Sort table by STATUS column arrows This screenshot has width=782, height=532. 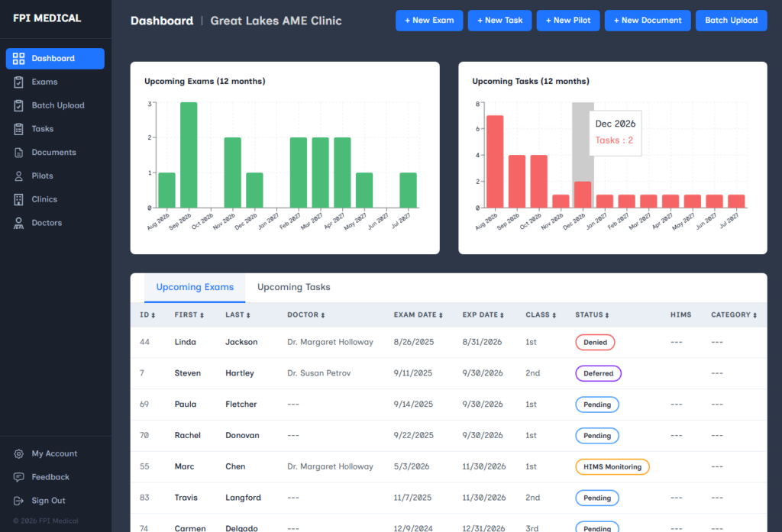[x=607, y=315]
